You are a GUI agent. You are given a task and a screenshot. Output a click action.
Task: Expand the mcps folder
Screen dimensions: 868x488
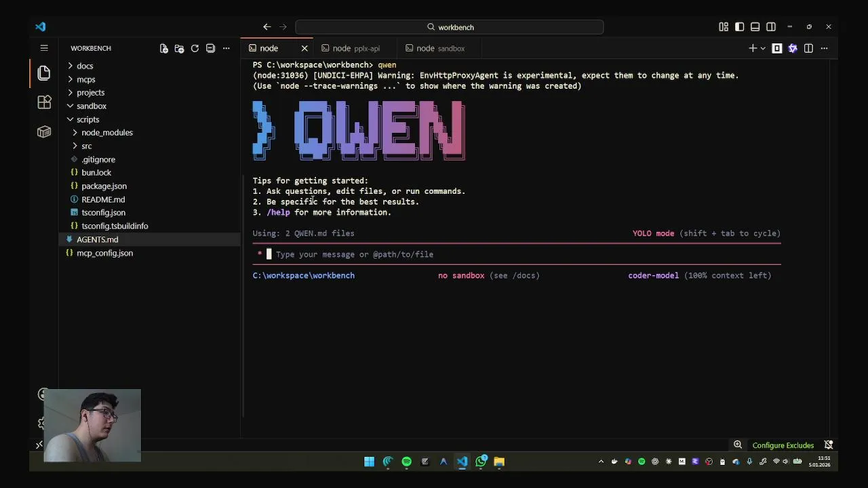coord(86,79)
